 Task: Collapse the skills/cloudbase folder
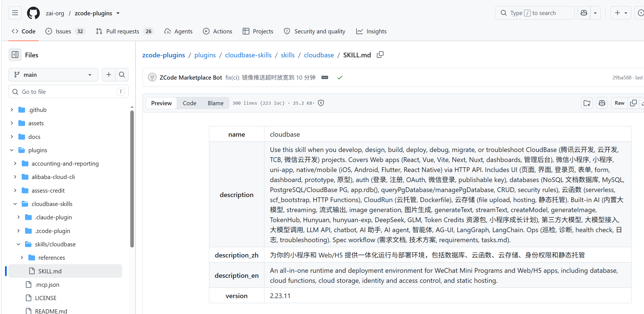tap(18, 244)
